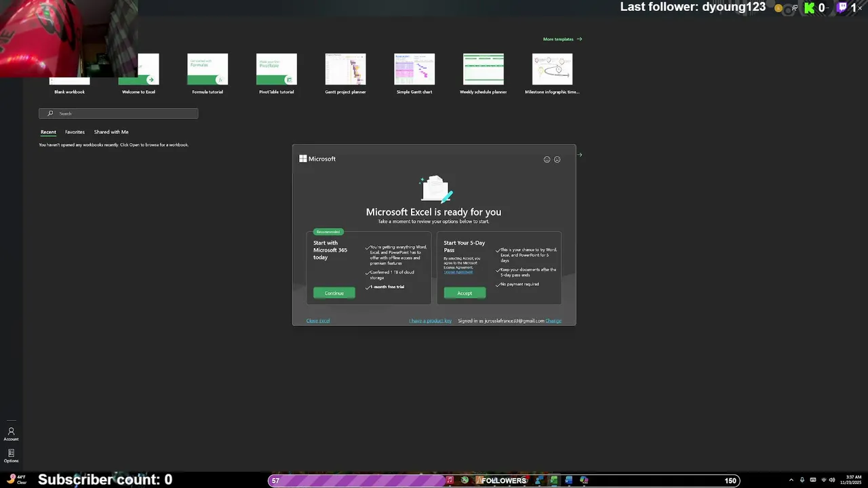Click the network tray icon
This screenshot has width=868, height=488.
(x=823, y=481)
